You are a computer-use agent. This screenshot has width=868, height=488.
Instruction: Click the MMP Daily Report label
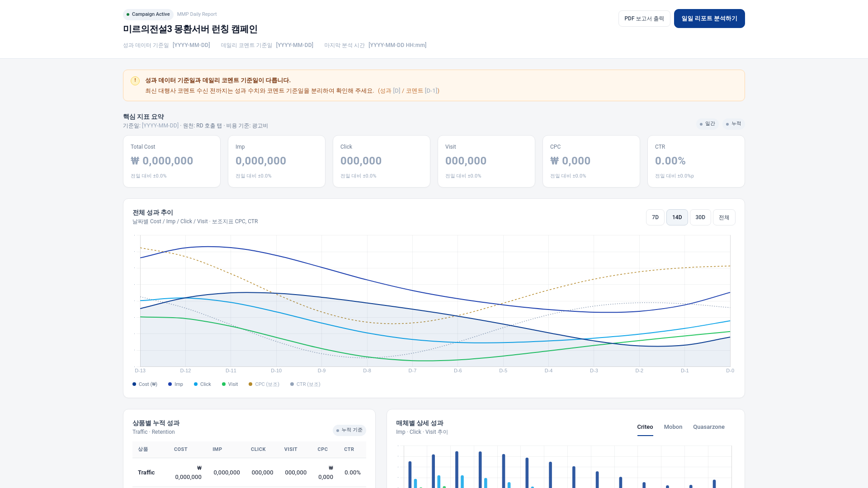197,14
